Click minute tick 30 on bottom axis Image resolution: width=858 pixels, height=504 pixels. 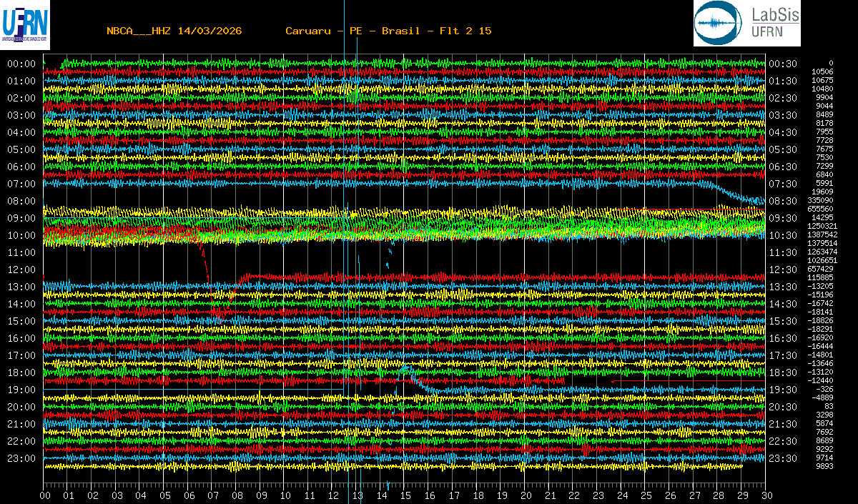(x=766, y=495)
